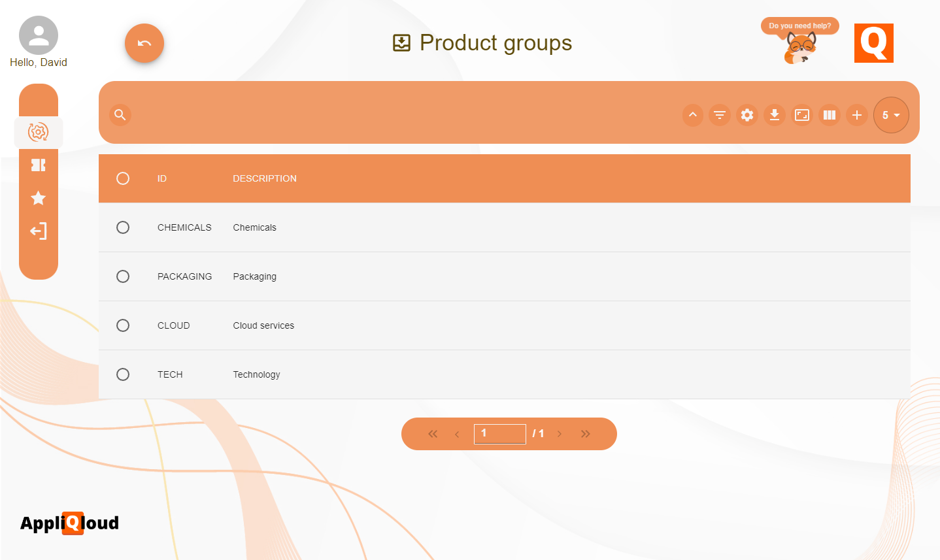Go back using the return arrow button
Image resolution: width=940 pixels, height=560 pixels.
tap(144, 43)
